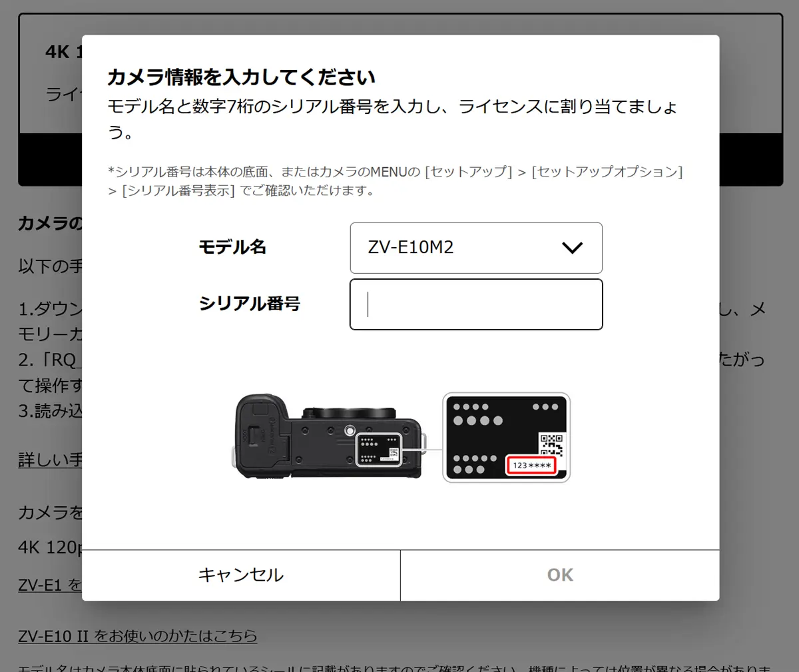Click the chevron arrow in model selector

pos(573,248)
